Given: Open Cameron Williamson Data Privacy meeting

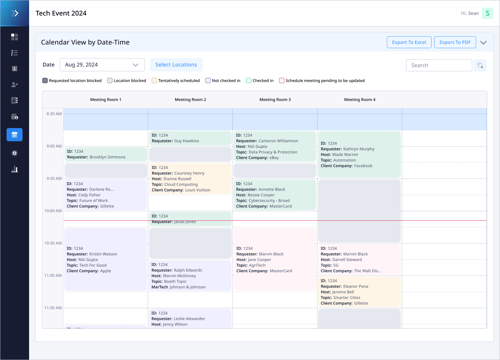Looking at the screenshot, I should (x=275, y=146).
